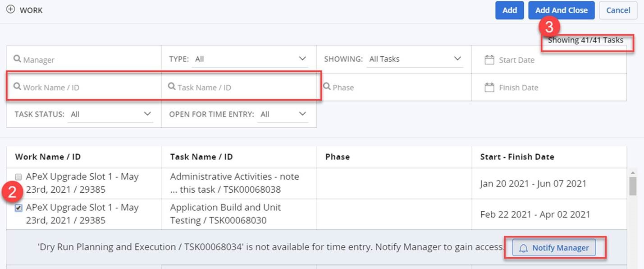The height and width of the screenshot is (269, 644).
Task: Click the Work Name / ID column header
Action: (48, 157)
